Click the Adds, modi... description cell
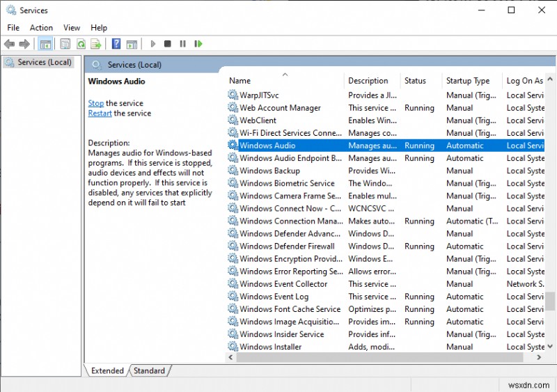Viewport: 557px width, 392px height. tap(371, 347)
